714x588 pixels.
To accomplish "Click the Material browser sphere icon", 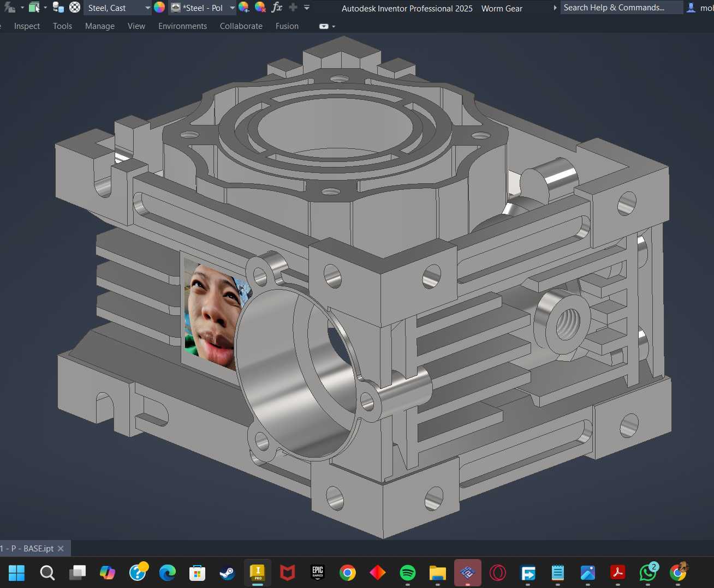I will 75,8.
